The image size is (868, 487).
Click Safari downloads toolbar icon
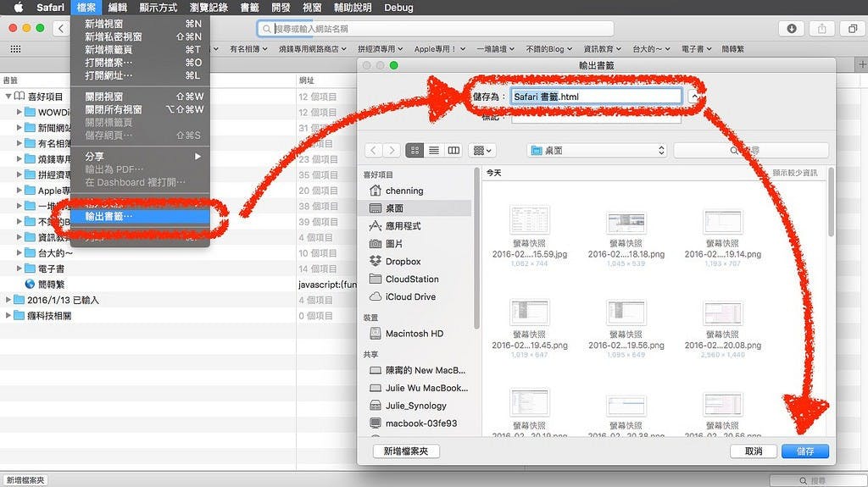coord(792,28)
